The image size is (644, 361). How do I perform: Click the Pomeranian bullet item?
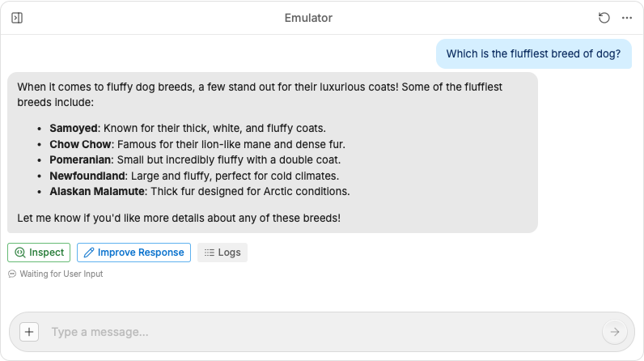coord(195,159)
